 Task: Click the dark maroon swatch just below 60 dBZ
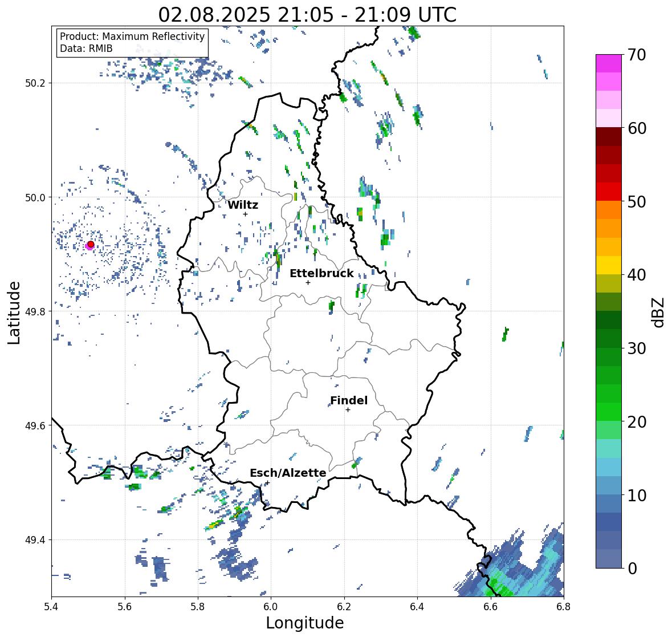click(x=609, y=137)
